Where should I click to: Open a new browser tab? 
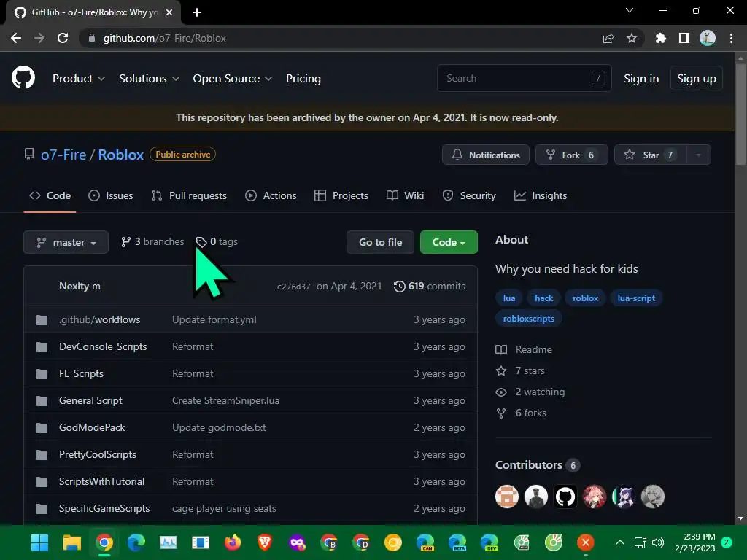click(x=197, y=12)
